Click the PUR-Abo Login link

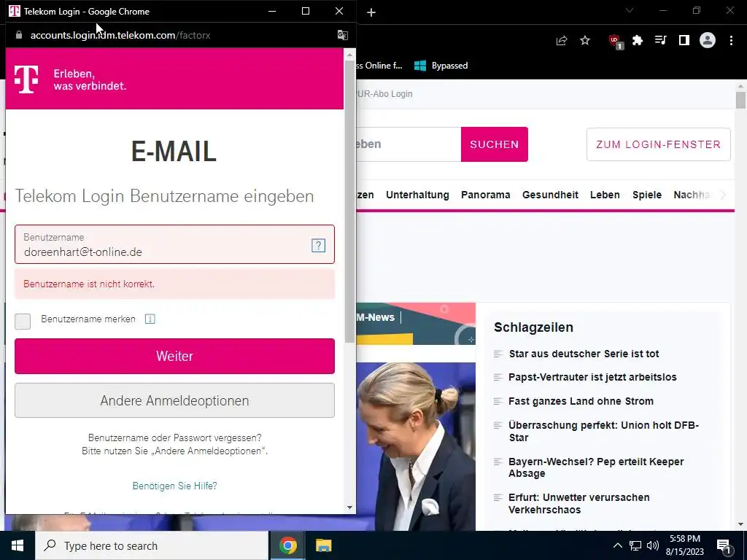(x=384, y=94)
